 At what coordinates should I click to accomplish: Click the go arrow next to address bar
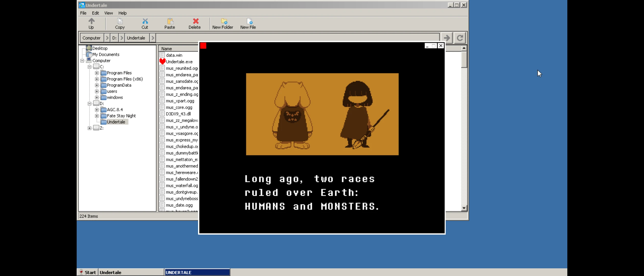pyautogui.click(x=447, y=38)
